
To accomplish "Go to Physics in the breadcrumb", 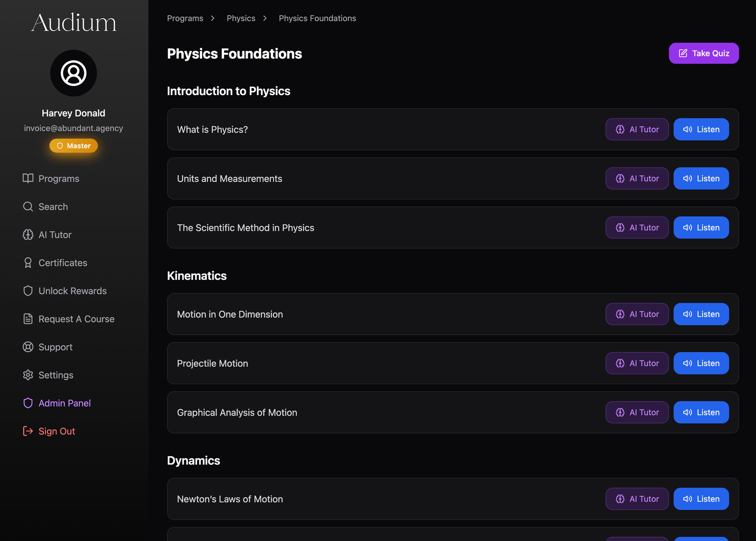I will (x=241, y=18).
